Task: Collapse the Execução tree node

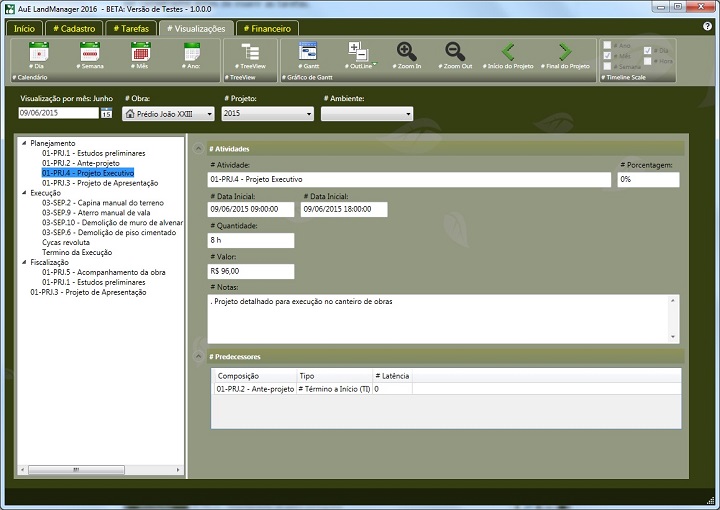Action: (23, 193)
